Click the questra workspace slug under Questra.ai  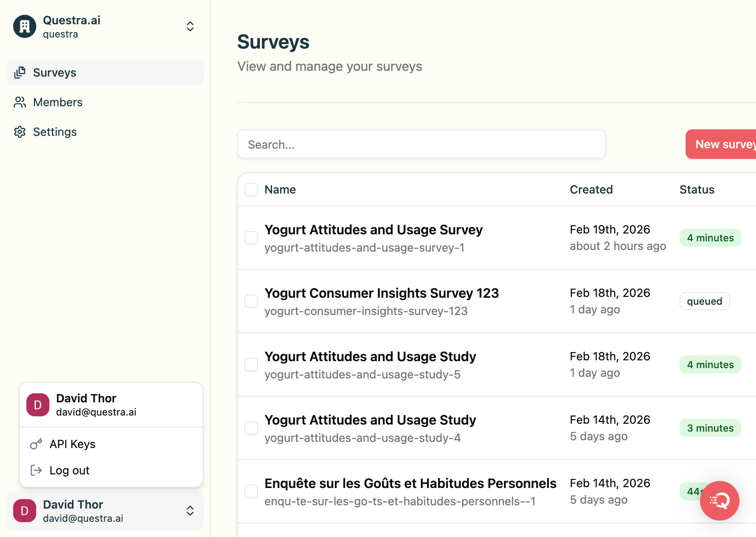(x=61, y=34)
